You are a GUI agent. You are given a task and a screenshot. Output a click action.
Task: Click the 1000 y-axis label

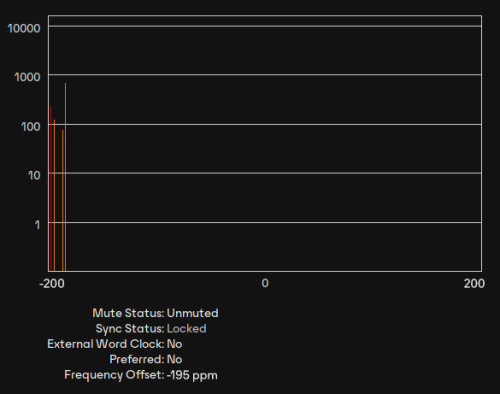click(x=27, y=77)
